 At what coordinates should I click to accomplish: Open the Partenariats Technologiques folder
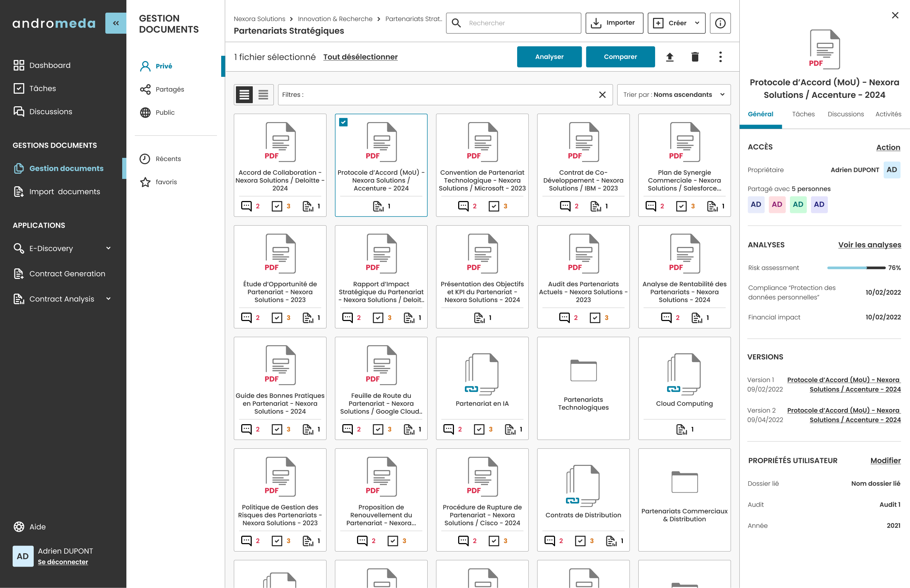[x=583, y=388]
